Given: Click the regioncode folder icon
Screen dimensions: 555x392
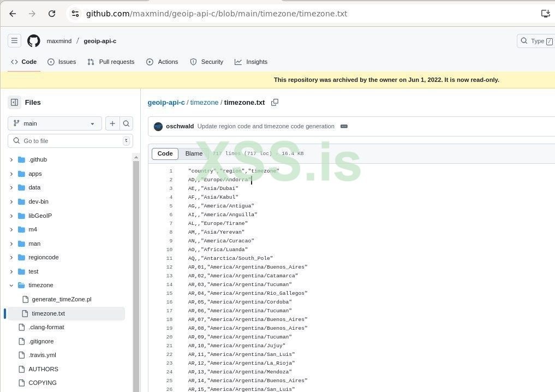Looking at the screenshot, I should [x=22, y=258].
